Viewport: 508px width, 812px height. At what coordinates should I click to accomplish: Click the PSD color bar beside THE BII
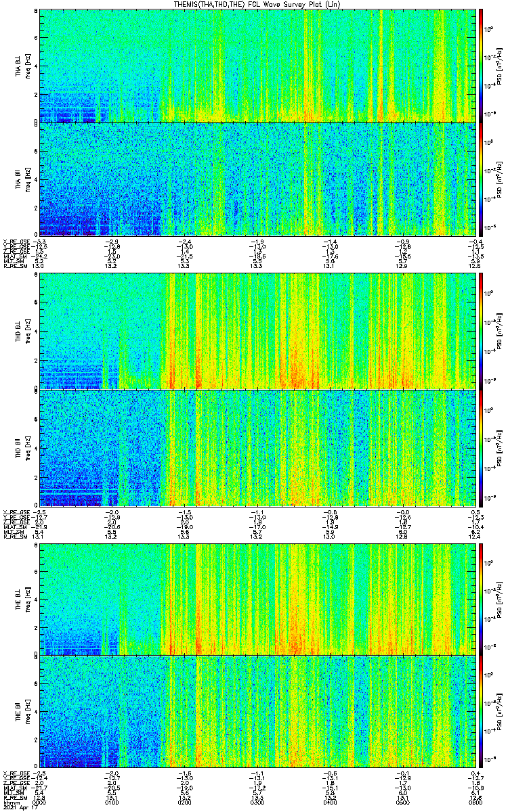point(481,712)
